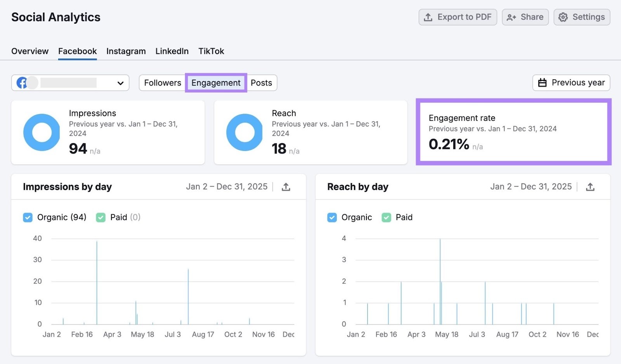The height and width of the screenshot is (364, 621).
Task: Click the Reach donut chart
Action: 244,132
